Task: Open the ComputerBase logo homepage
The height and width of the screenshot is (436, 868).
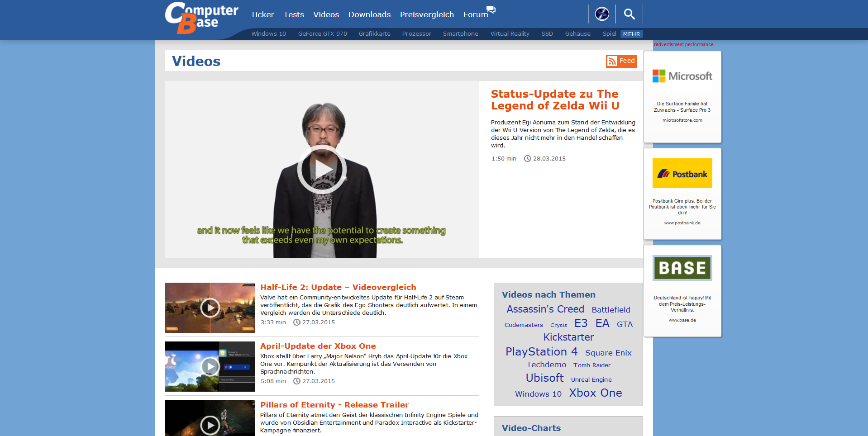Action: click(x=202, y=18)
